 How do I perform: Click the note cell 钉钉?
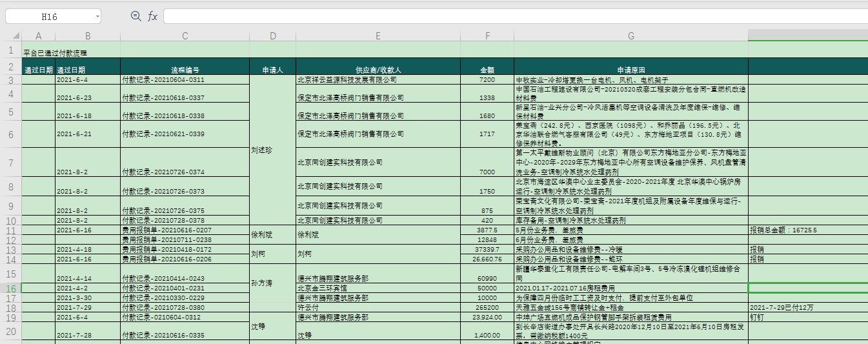click(x=808, y=318)
